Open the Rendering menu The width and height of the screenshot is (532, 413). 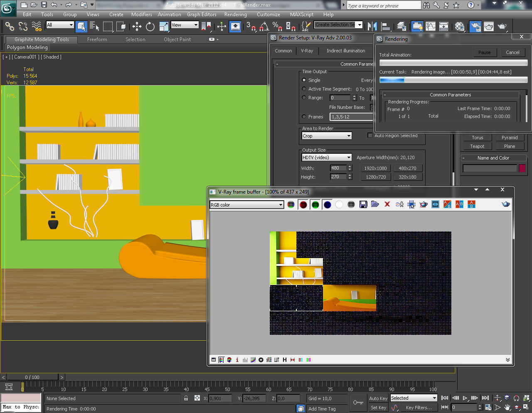(x=236, y=15)
